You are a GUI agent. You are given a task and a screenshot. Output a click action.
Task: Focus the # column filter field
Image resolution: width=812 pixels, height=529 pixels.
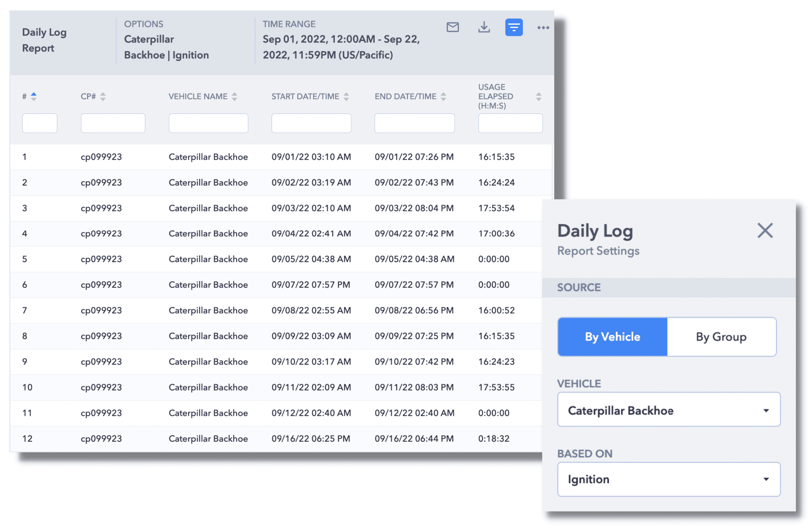(x=40, y=123)
